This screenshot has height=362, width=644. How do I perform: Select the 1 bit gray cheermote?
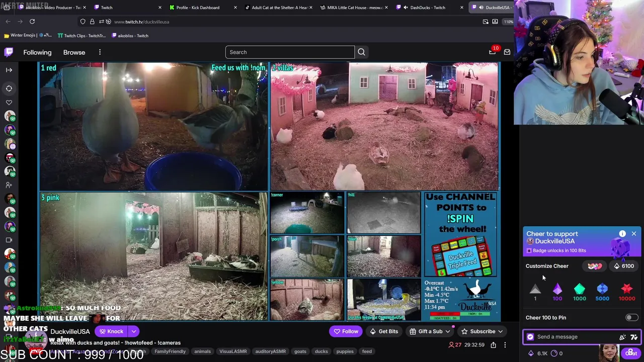[x=535, y=292]
